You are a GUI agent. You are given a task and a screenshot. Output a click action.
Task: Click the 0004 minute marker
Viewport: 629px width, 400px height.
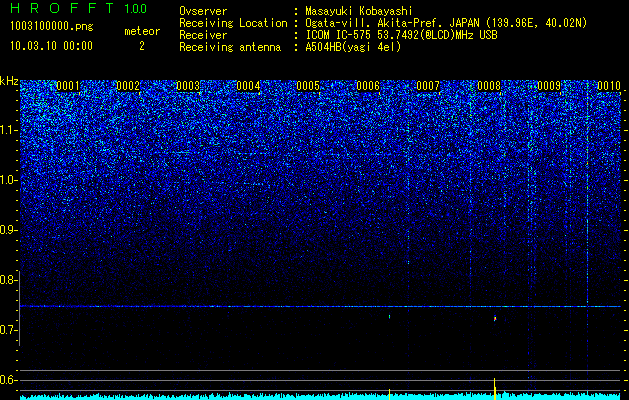pos(248,86)
